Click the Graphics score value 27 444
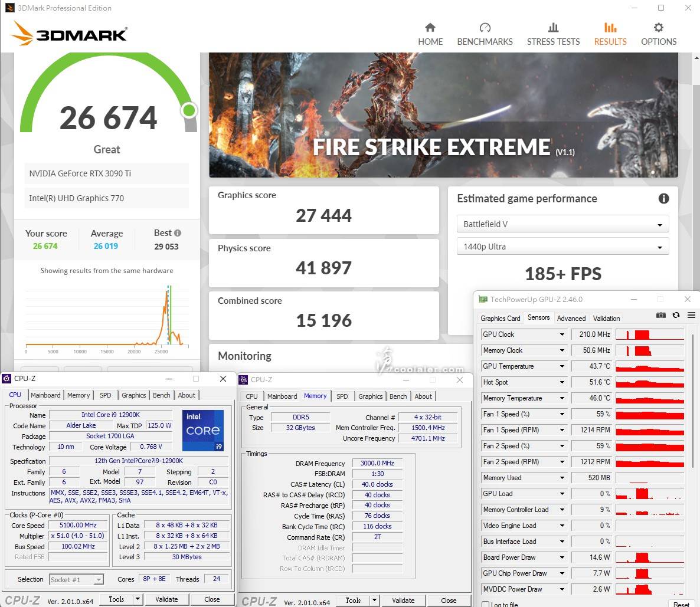Viewport: 700px width, 607px height. [x=323, y=215]
